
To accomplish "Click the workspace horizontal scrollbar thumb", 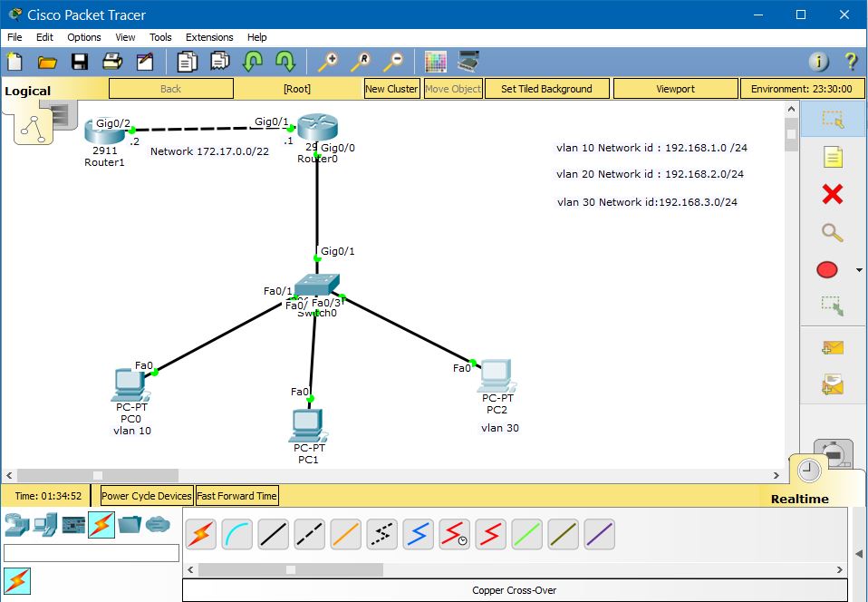I will 98,475.
